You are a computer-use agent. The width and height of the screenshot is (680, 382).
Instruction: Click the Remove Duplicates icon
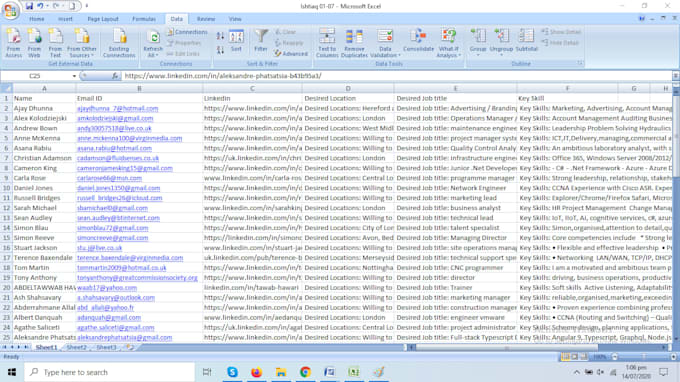(354, 43)
